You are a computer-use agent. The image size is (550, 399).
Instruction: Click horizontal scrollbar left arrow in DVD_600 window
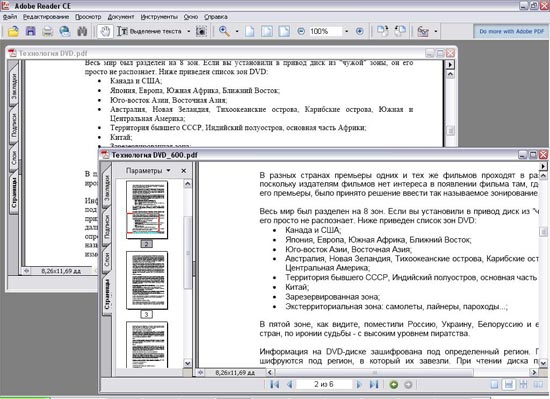tap(270, 372)
